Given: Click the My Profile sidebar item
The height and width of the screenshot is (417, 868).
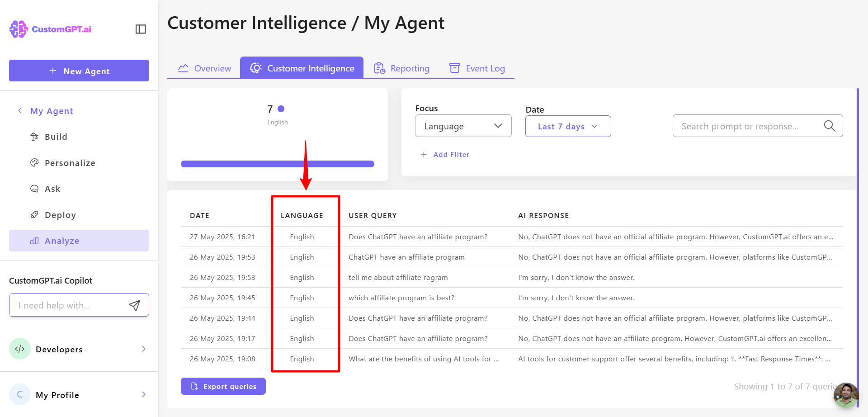Looking at the screenshot, I should 79,394.
